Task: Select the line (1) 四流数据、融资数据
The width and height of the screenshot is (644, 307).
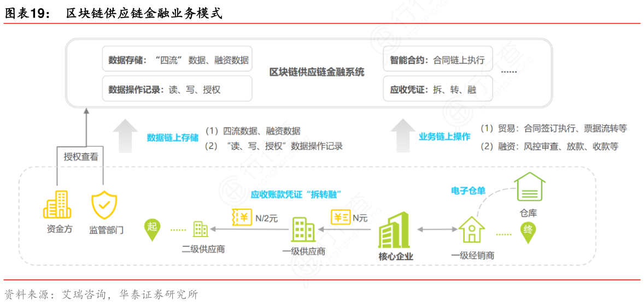Action: click(253, 131)
